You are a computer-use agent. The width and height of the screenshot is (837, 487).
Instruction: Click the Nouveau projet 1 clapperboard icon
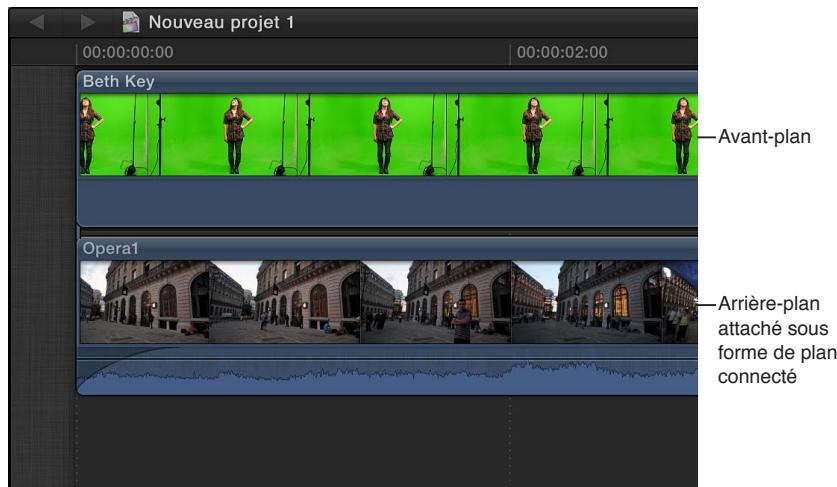coord(131,22)
